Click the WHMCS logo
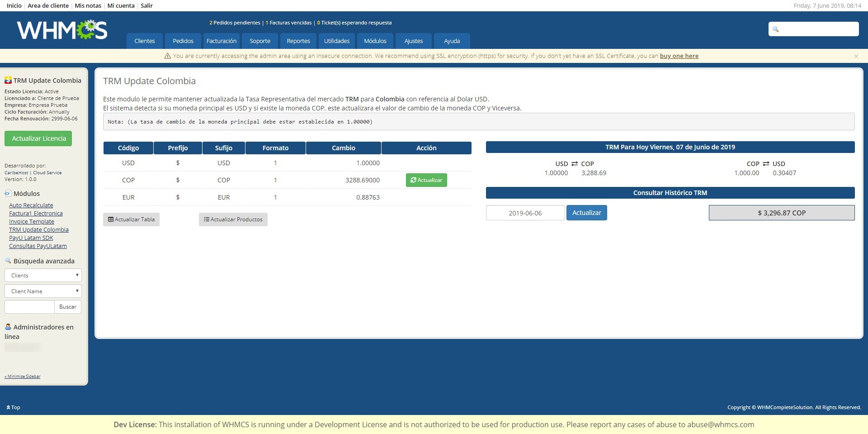 62,30
